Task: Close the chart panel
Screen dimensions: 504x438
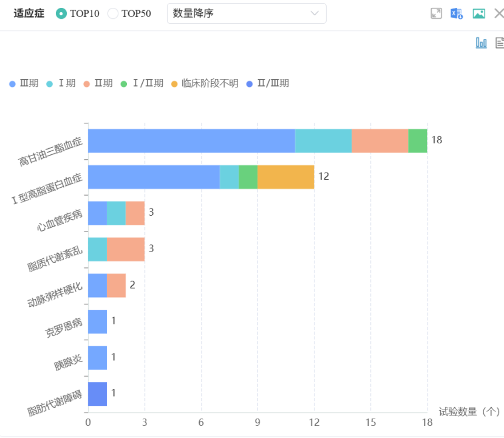Action: 499,13
